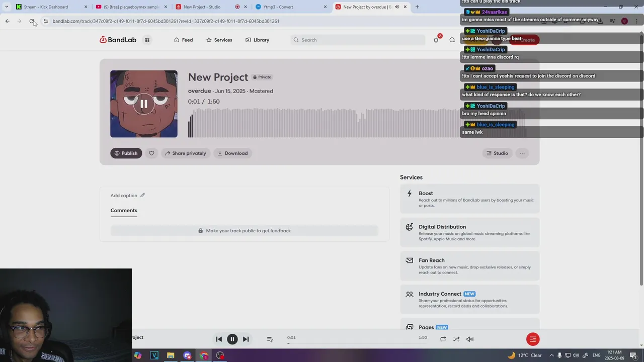
Task: Toggle shuffle in the player
Action: pyautogui.click(x=456, y=339)
